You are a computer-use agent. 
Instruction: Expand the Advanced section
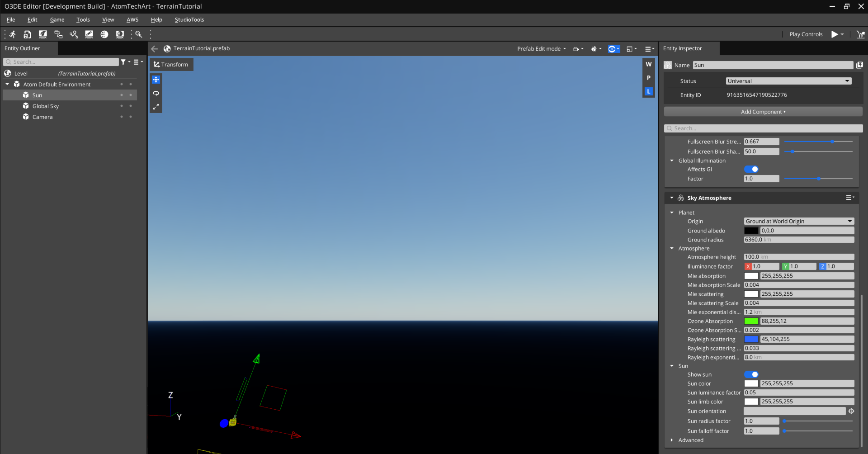click(672, 440)
